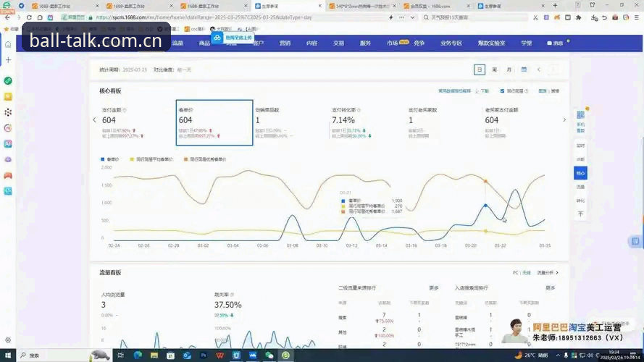Open the Windows Start menu
Viewport: 644px width, 362px height.
coord(8,355)
